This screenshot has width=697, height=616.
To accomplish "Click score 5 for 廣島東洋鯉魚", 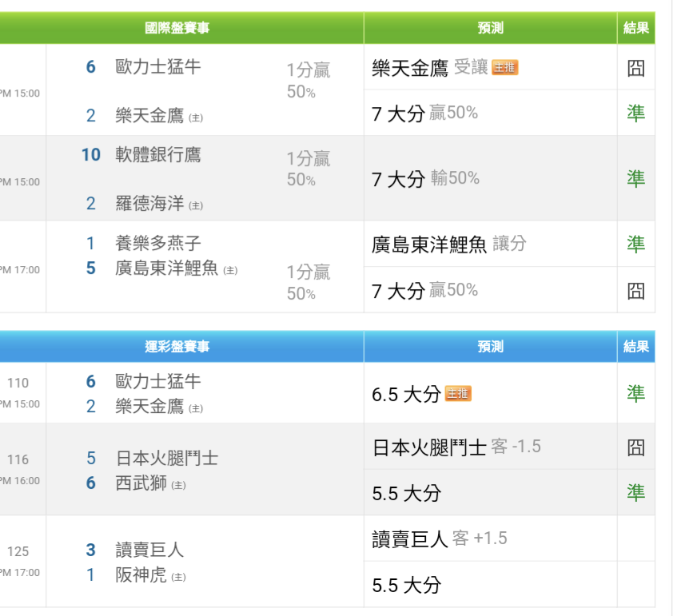I will click(90, 268).
